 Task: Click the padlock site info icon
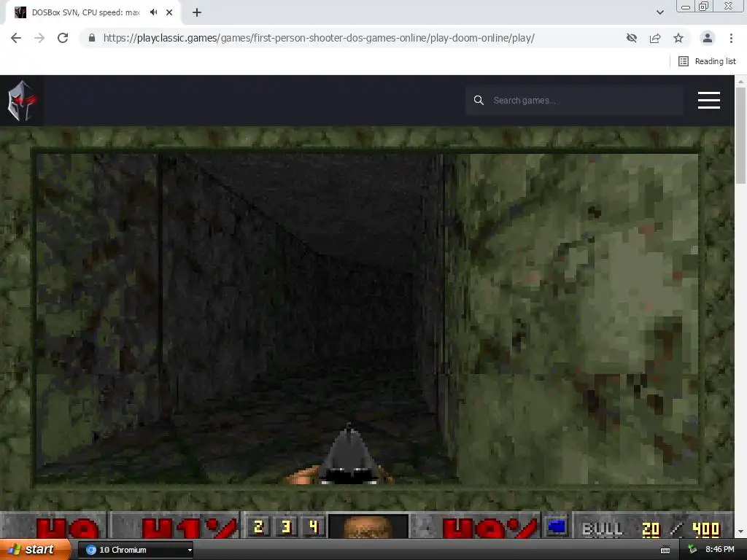tap(92, 38)
